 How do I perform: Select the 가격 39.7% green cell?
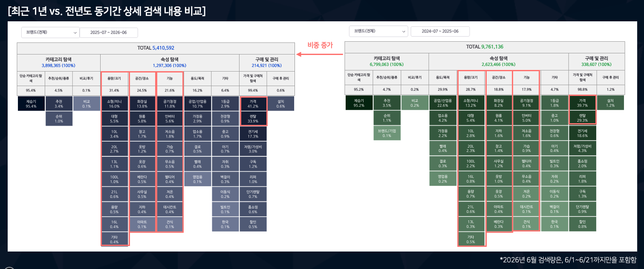point(582,102)
